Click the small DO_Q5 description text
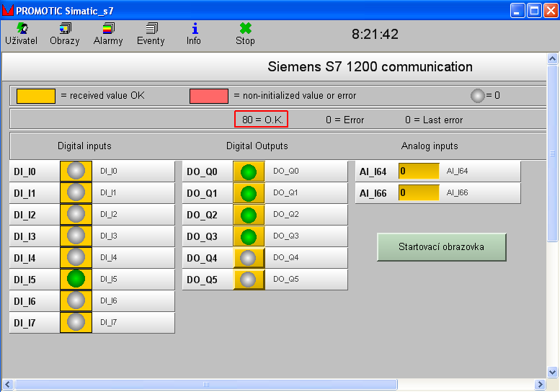 (x=286, y=279)
